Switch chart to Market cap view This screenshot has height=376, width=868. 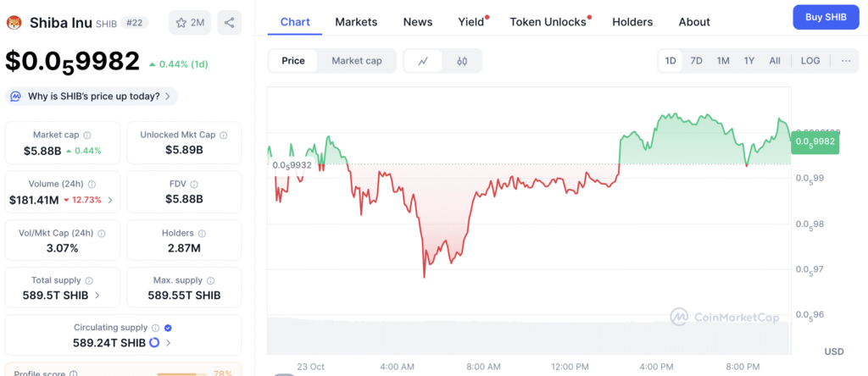pyautogui.click(x=356, y=61)
